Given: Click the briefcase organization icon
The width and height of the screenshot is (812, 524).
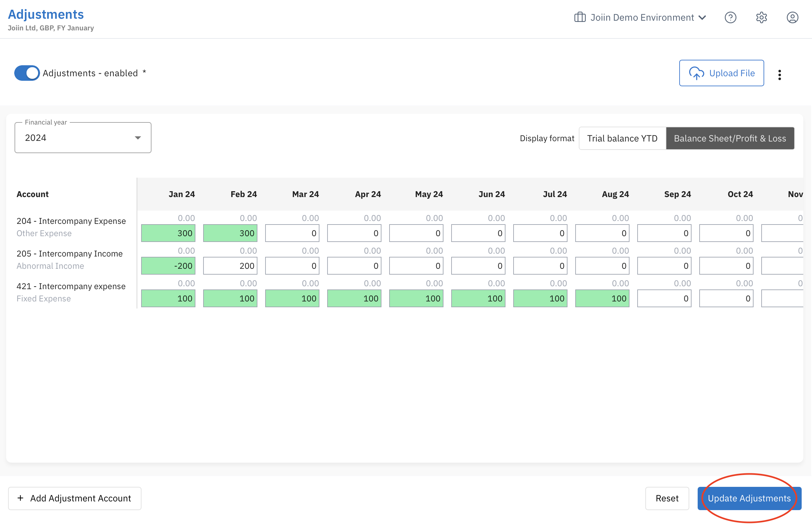Looking at the screenshot, I should coord(580,17).
